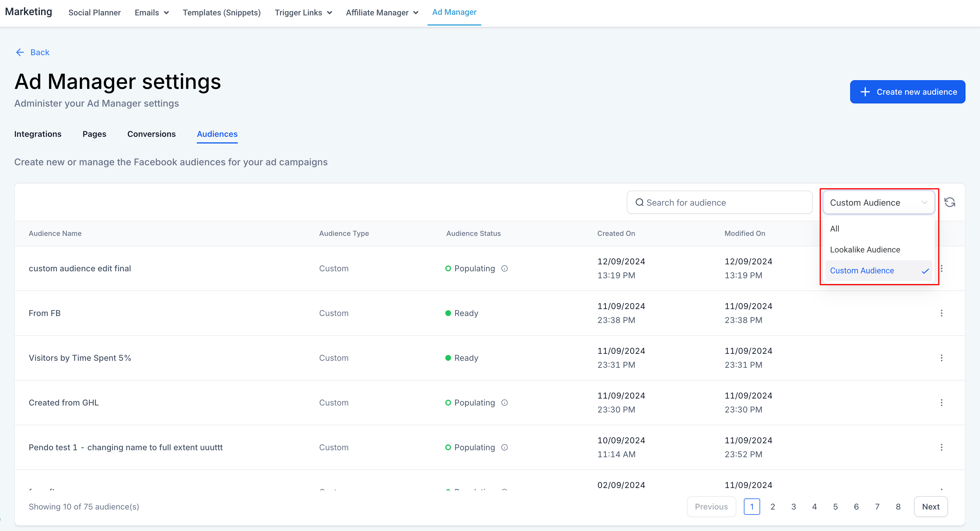Viewport: 980px width, 531px height.
Task: Click the back arrow icon
Action: pos(20,53)
